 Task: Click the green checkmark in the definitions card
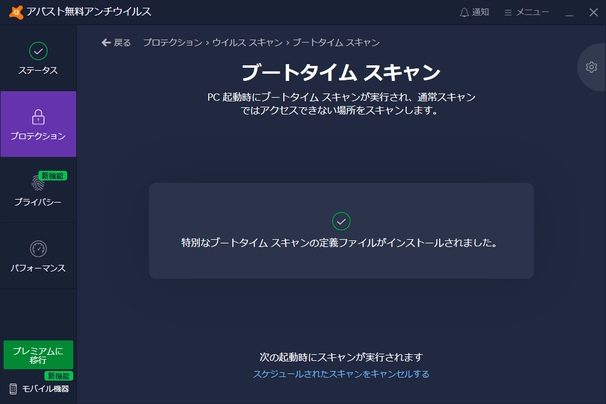(x=341, y=221)
